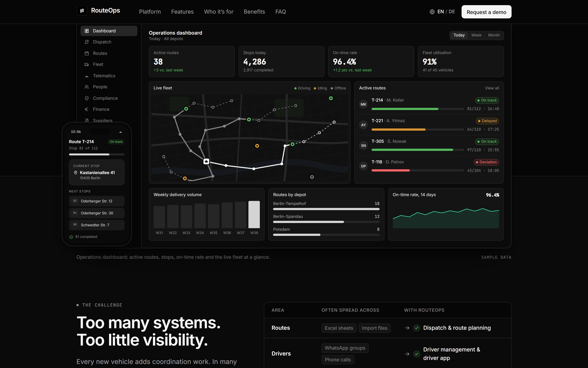Image resolution: width=588 pixels, height=368 pixels.
Task: Click the orange idling vehicle marker mid-map
Action: pos(257,146)
